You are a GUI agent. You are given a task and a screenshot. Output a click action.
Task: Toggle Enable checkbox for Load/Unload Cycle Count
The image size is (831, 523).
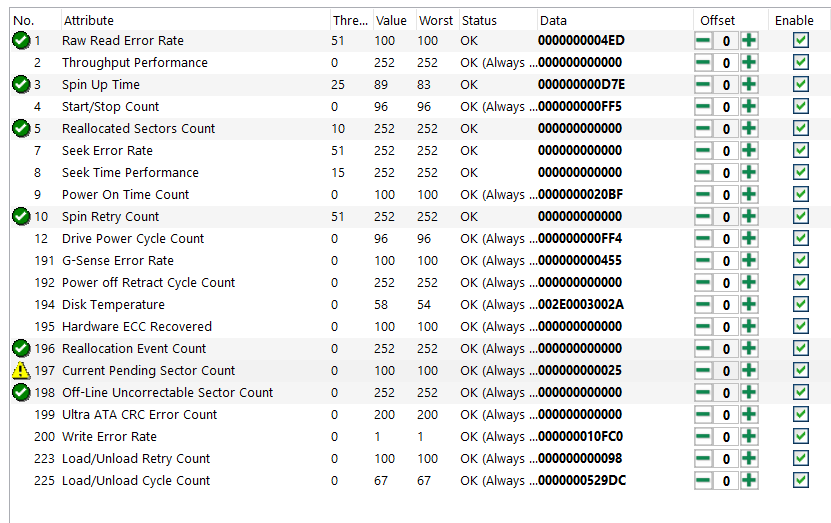point(800,481)
